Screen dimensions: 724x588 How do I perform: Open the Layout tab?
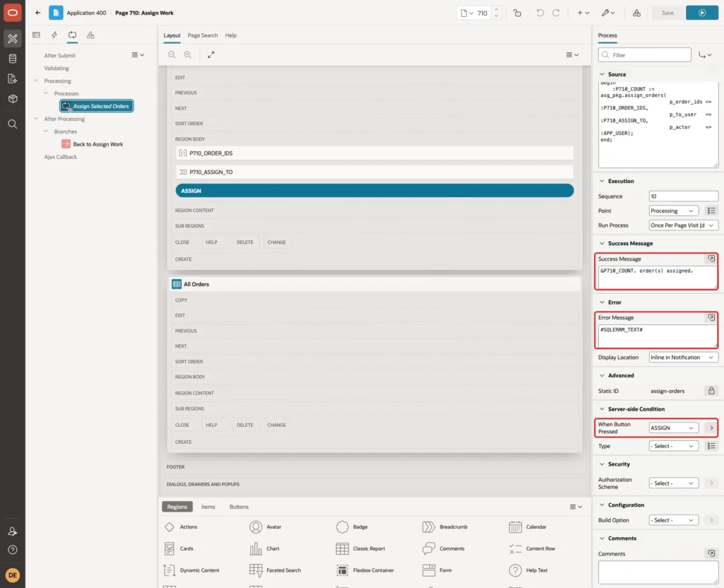click(172, 35)
